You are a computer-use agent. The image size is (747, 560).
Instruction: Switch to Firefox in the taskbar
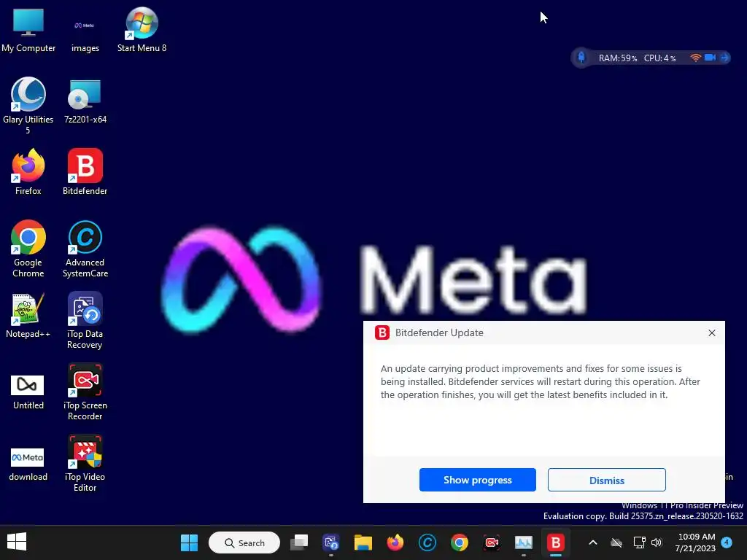point(395,542)
